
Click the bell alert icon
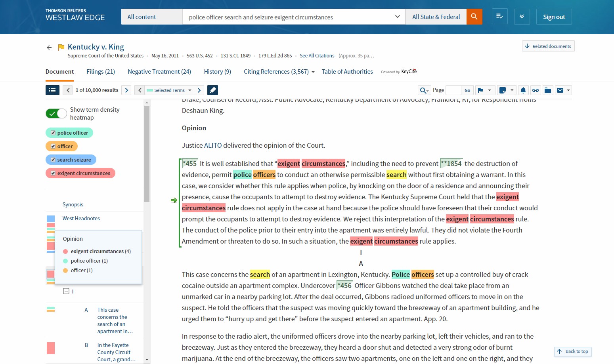(x=523, y=90)
